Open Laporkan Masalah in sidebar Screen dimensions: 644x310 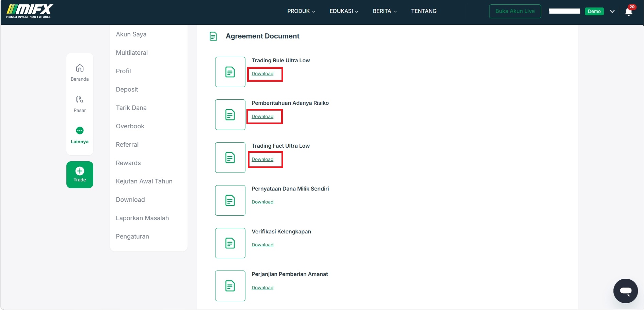pyautogui.click(x=142, y=218)
